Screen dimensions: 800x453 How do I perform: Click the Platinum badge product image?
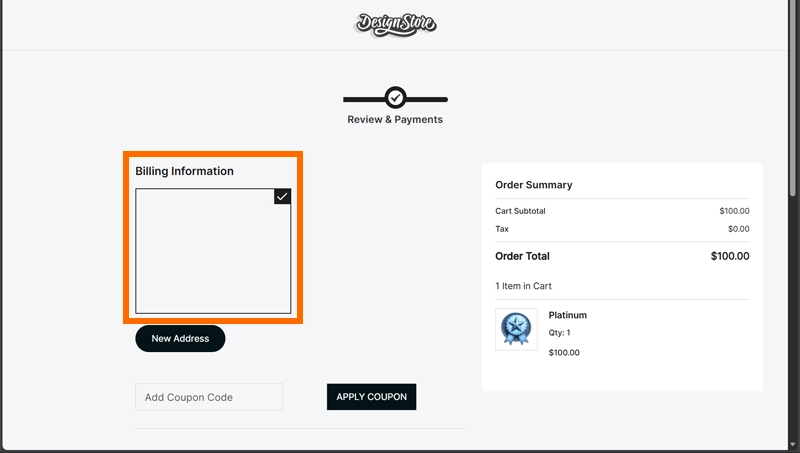point(516,329)
